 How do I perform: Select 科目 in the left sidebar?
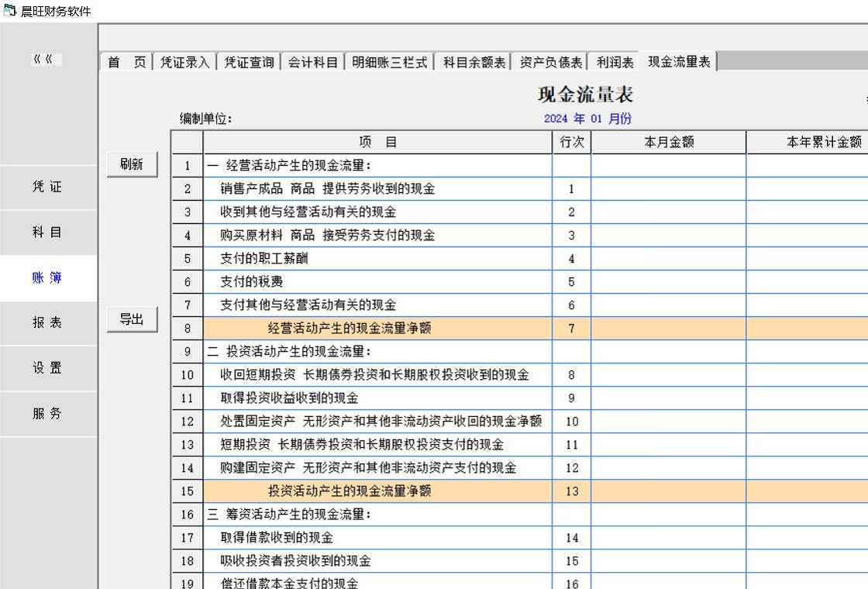pos(47,232)
